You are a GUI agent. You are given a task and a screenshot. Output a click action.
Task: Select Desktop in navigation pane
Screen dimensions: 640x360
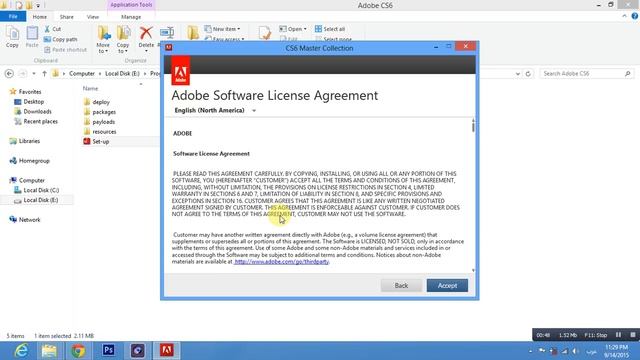tap(29, 102)
